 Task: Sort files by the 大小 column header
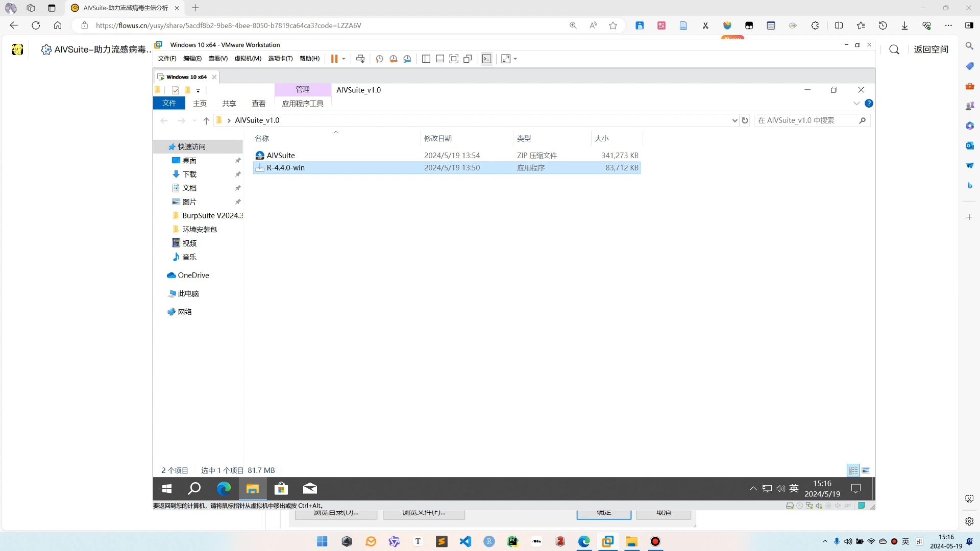click(x=601, y=138)
